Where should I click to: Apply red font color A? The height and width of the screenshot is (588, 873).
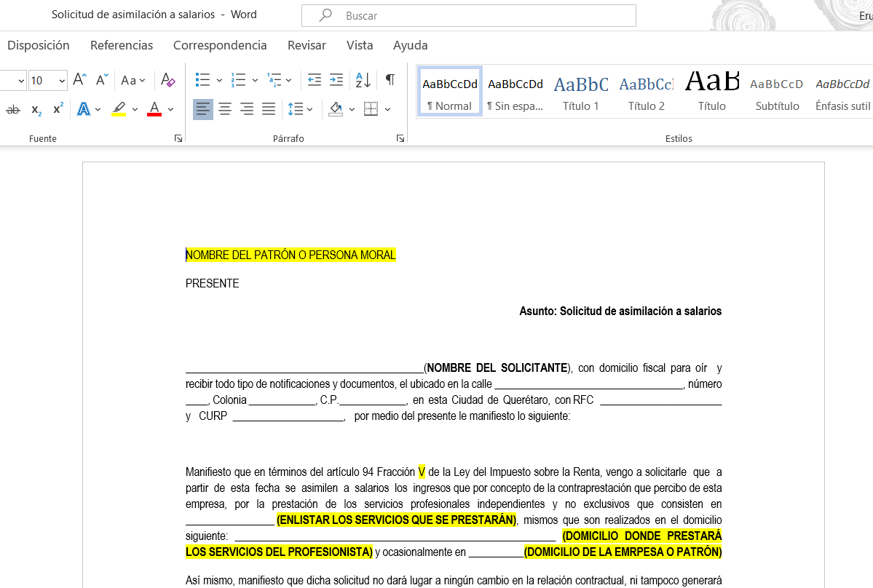[154, 109]
